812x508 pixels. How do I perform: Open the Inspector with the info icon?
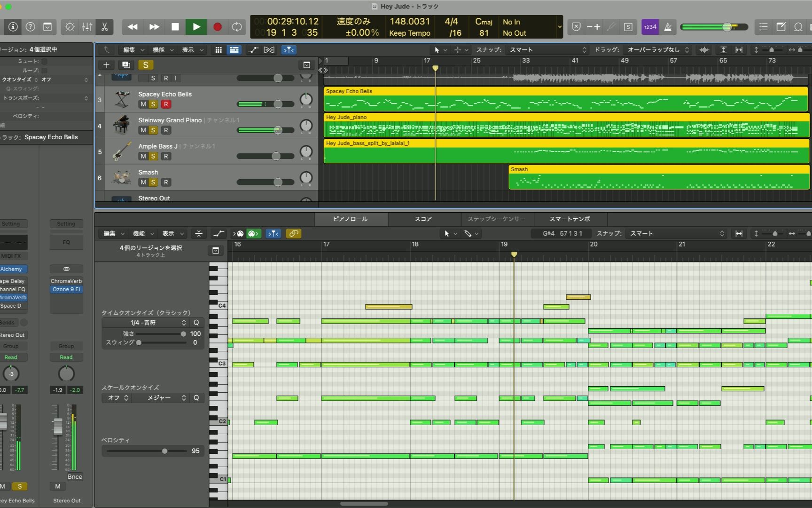coord(13,27)
